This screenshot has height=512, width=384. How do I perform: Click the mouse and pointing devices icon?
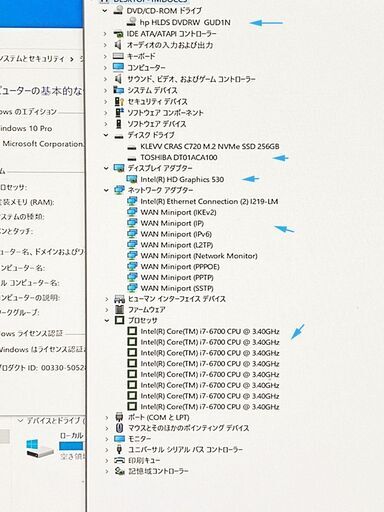(x=119, y=428)
